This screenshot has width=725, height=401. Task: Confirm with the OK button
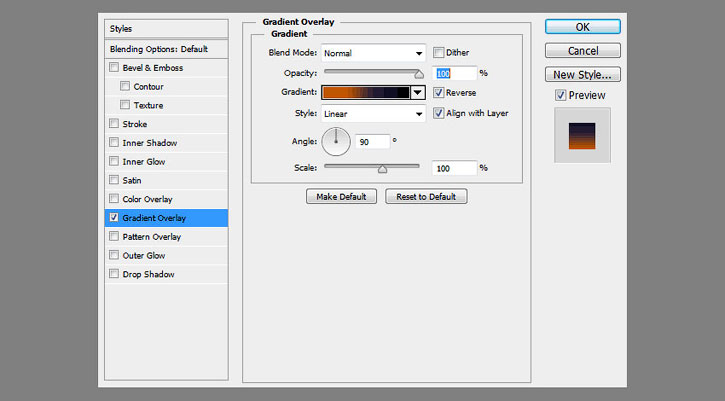(583, 27)
